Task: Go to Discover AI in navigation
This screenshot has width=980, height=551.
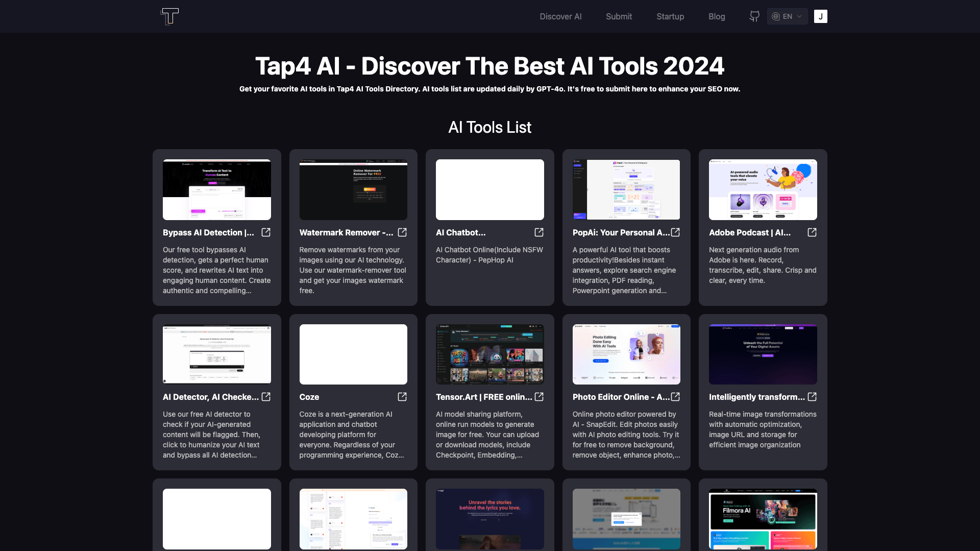Action: [x=560, y=16]
